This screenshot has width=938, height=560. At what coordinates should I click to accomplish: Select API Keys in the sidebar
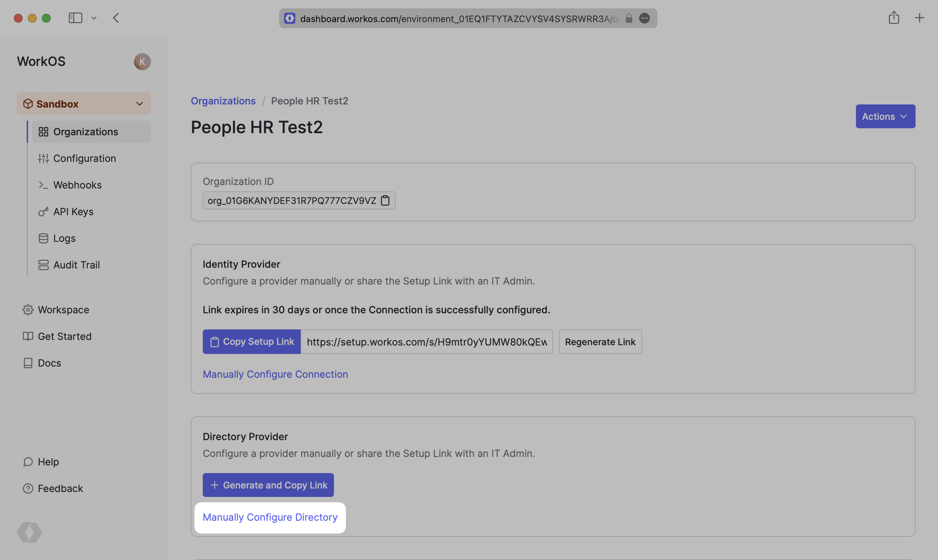73,212
